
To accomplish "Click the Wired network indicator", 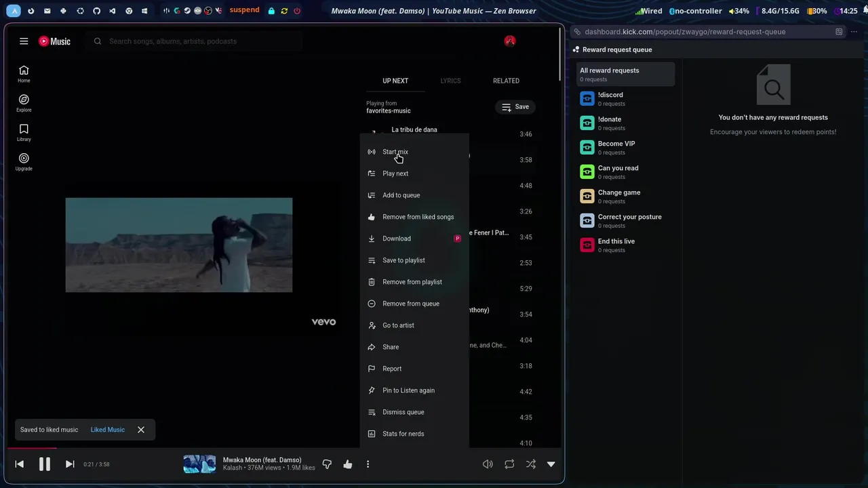I will [648, 11].
